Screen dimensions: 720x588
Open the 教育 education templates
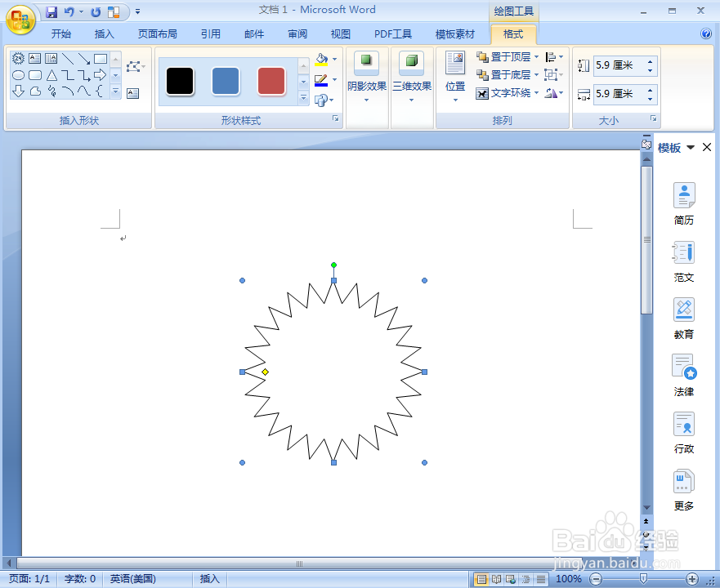click(684, 318)
